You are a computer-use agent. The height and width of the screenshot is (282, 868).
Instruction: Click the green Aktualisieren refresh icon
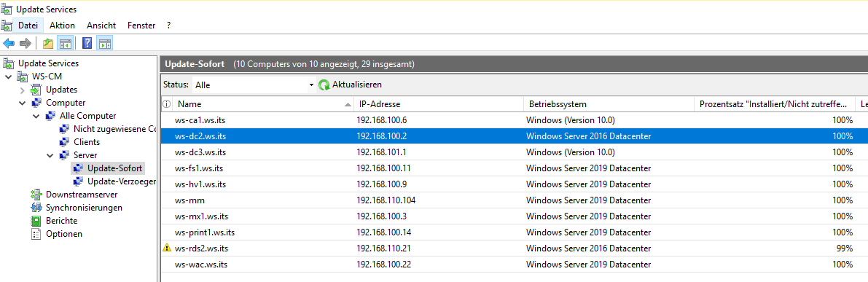[x=324, y=85]
